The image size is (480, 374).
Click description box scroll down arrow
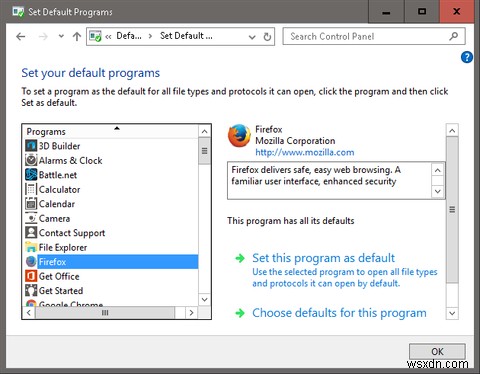438,192
